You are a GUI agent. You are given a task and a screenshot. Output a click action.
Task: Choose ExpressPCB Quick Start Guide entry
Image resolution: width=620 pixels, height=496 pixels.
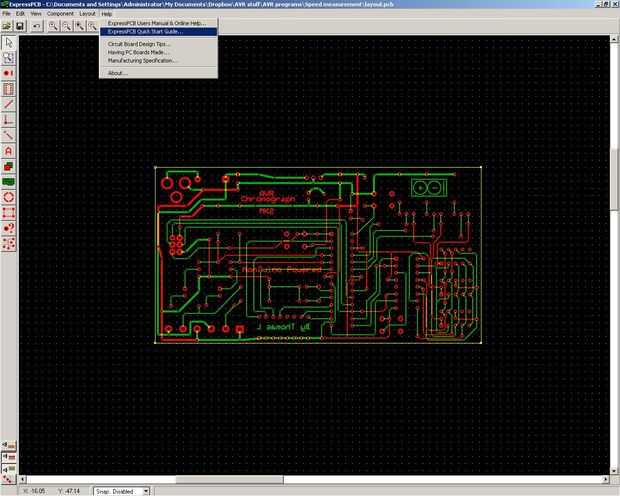(x=158, y=32)
